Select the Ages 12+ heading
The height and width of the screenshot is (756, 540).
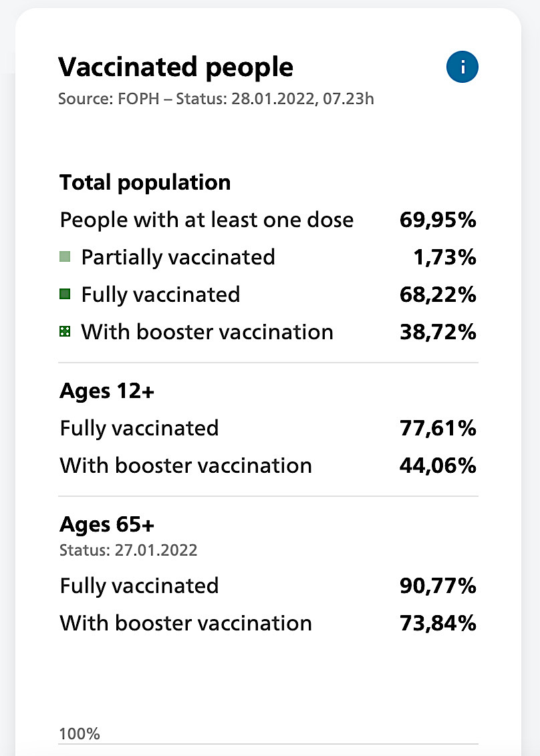point(107,391)
